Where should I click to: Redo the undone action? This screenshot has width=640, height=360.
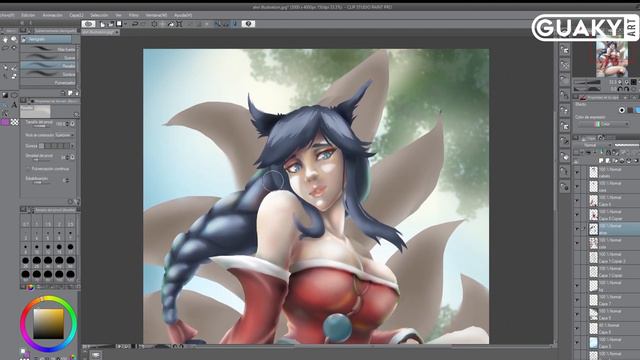point(143,24)
